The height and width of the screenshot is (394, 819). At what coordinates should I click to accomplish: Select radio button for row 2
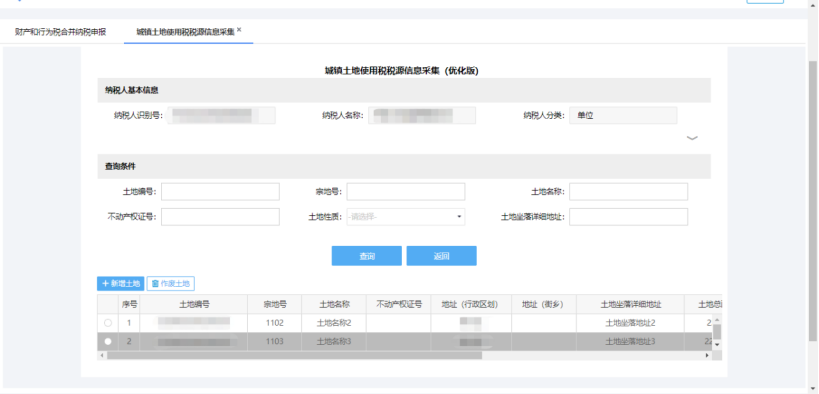pos(108,341)
